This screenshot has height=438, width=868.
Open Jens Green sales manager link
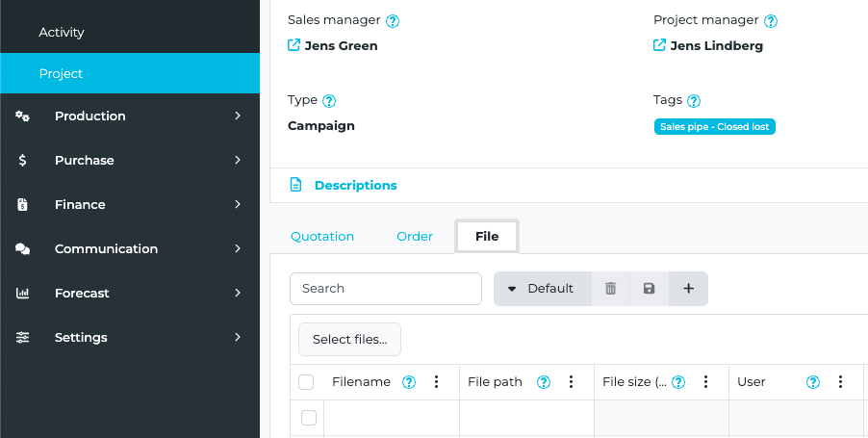pos(341,45)
